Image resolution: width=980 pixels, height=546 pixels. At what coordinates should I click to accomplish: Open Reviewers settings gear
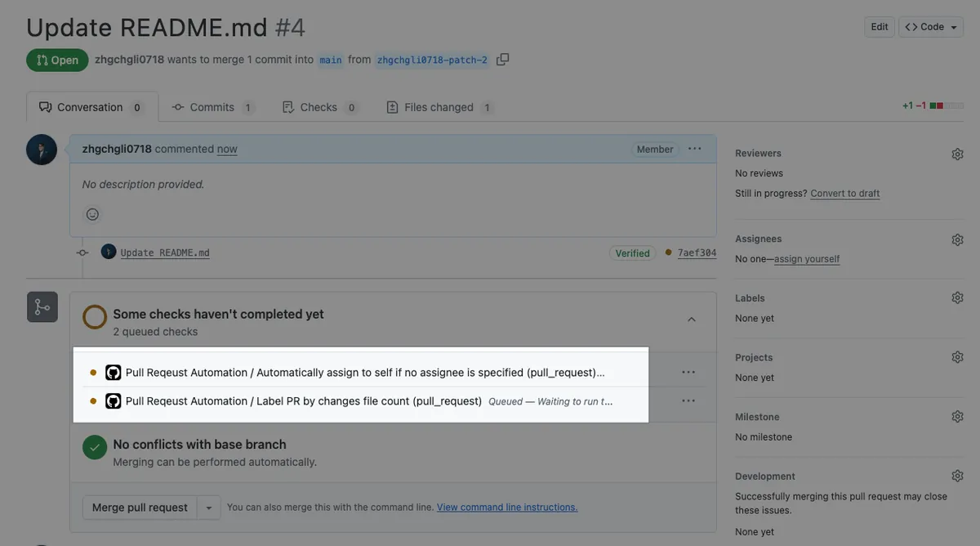coord(957,154)
